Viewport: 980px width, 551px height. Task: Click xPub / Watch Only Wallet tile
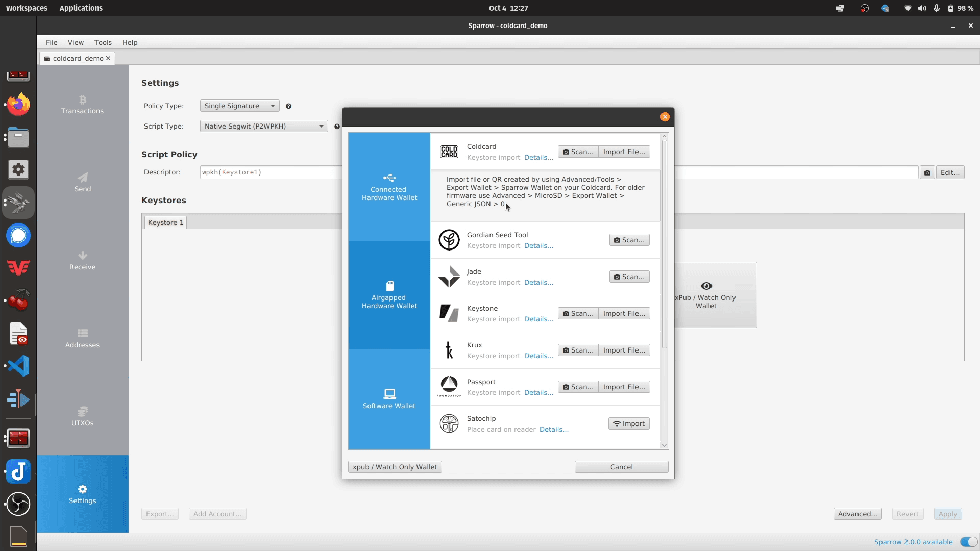pyautogui.click(x=716, y=295)
